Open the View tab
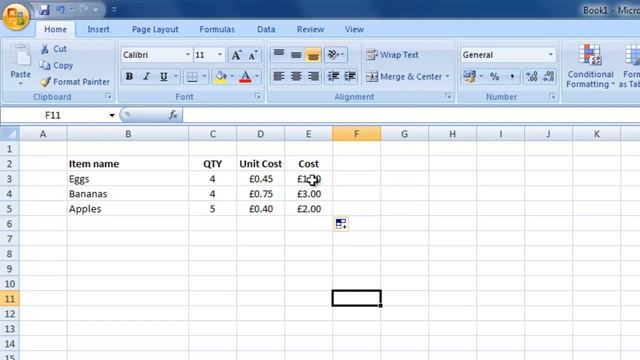 tap(354, 29)
